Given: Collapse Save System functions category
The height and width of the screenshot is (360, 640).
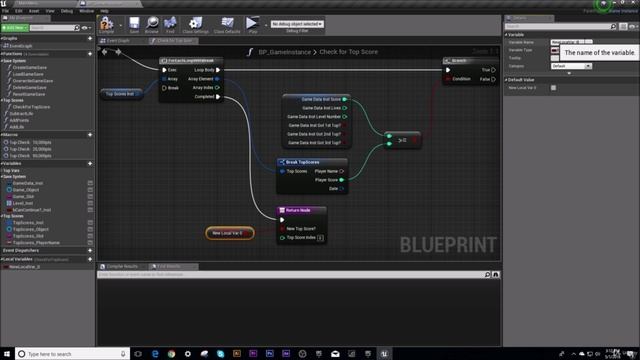Looking at the screenshot, I should 2,61.
